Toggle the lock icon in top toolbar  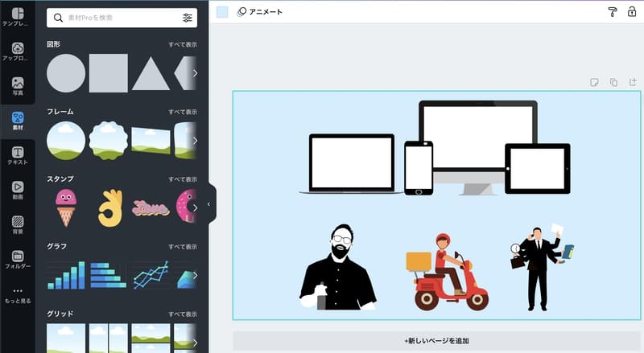(x=631, y=11)
